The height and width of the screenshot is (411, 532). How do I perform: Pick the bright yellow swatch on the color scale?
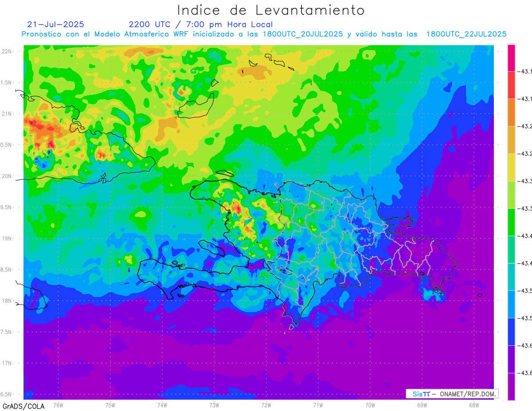coord(511,167)
